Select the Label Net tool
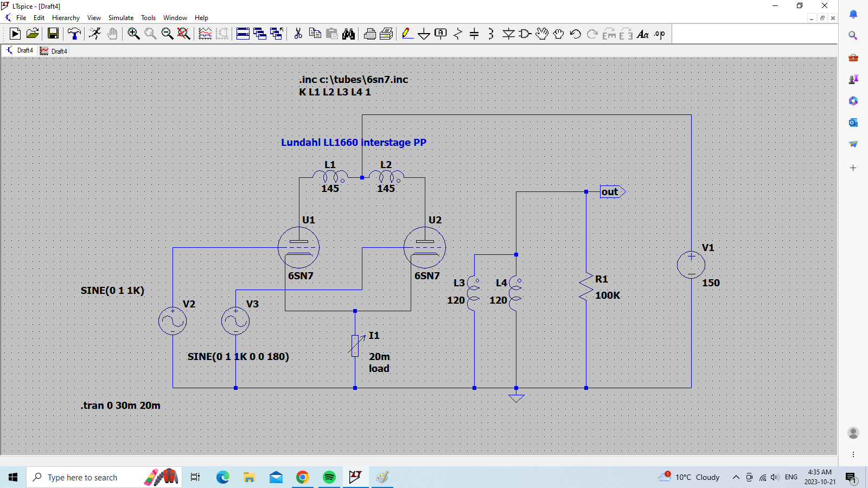This screenshot has width=868, height=488. [x=441, y=34]
